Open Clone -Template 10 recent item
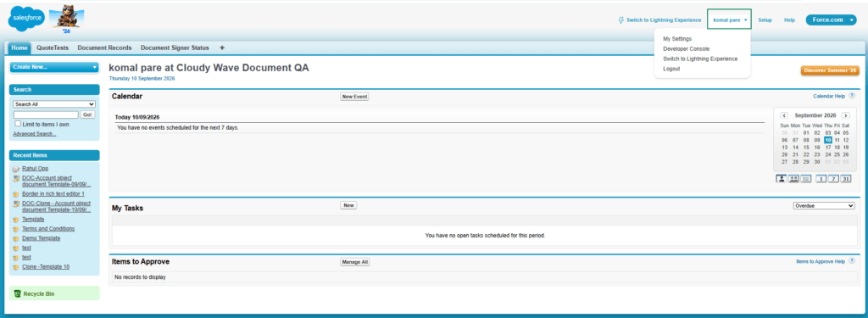Image resolution: width=868 pixels, height=318 pixels. (x=46, y=267)
